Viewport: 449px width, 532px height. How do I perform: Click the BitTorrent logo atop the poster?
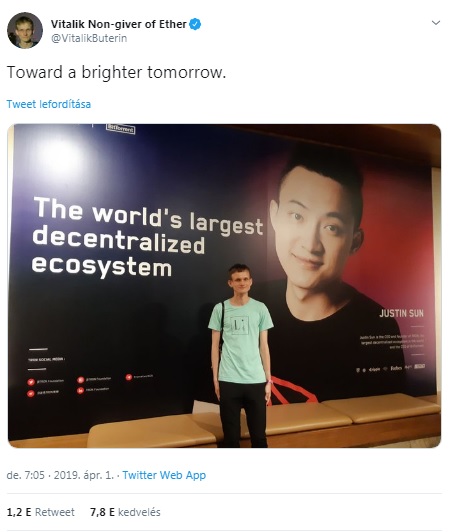121,129
